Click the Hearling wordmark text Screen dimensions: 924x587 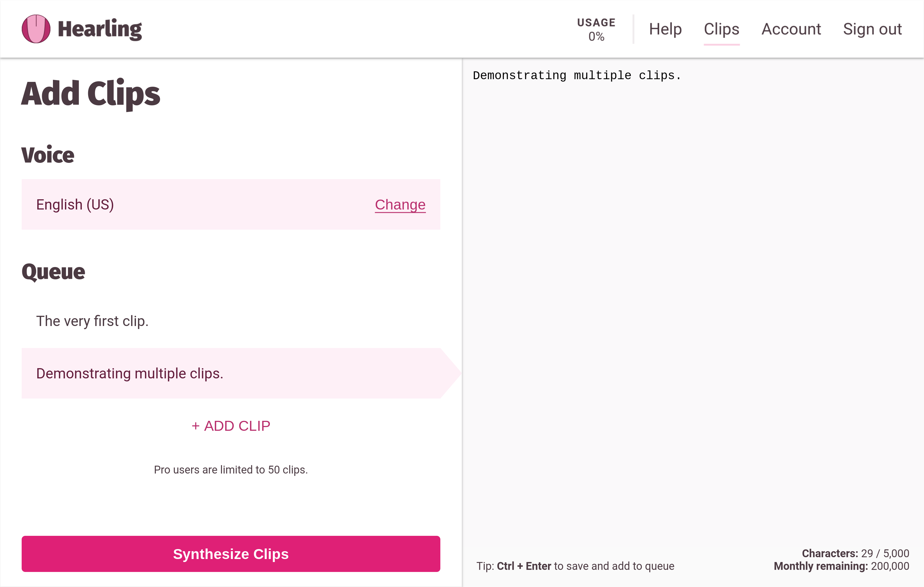point(100,29)
